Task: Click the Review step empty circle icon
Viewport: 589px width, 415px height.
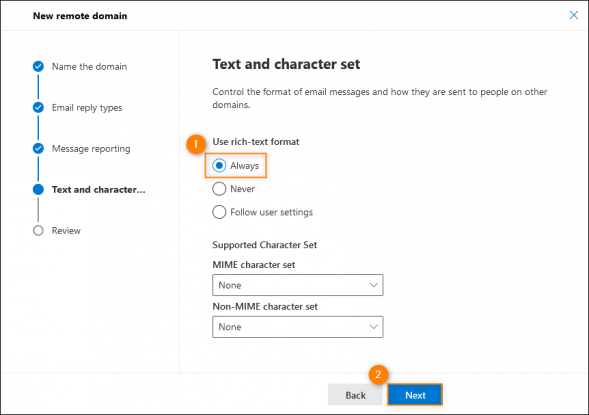Action: pyautogui.click(x=38, y=230)
